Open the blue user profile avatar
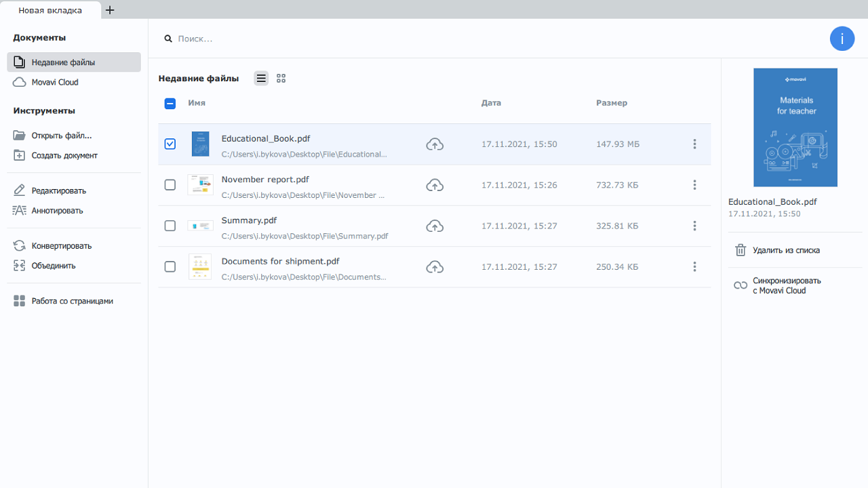 842,39
